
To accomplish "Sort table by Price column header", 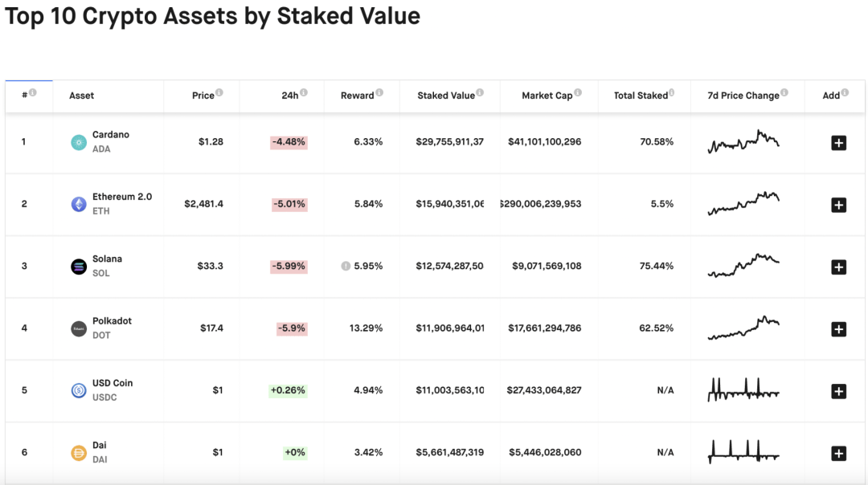I will tap(203, 96).
